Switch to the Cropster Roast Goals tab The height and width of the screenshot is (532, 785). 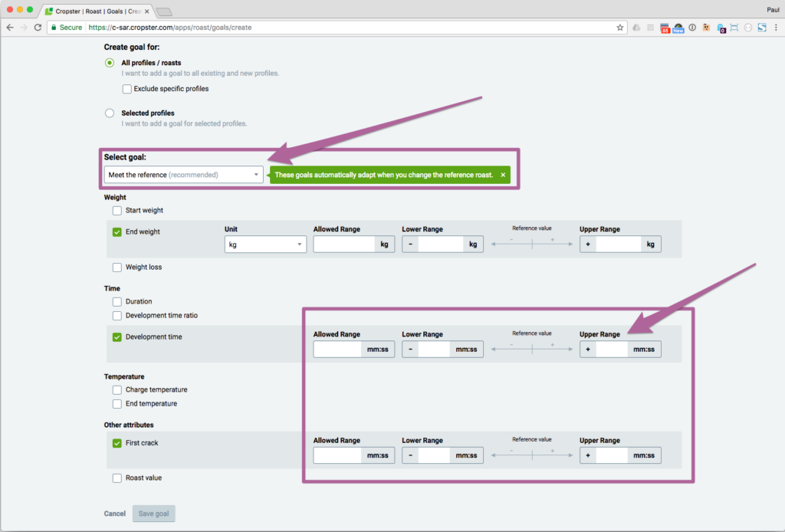point(96,11)
